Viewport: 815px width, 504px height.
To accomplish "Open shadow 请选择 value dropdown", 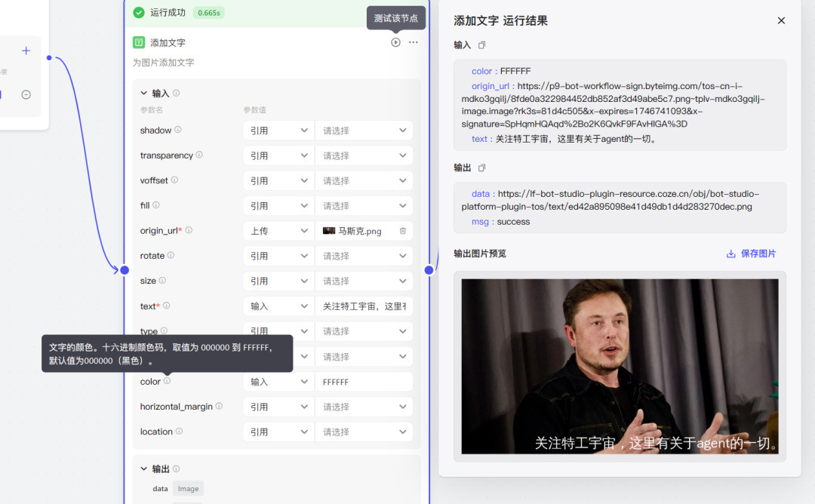I will point(364,131).
